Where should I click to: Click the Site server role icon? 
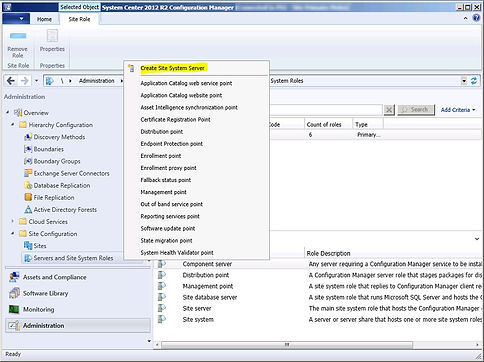(x=162, y=308)
